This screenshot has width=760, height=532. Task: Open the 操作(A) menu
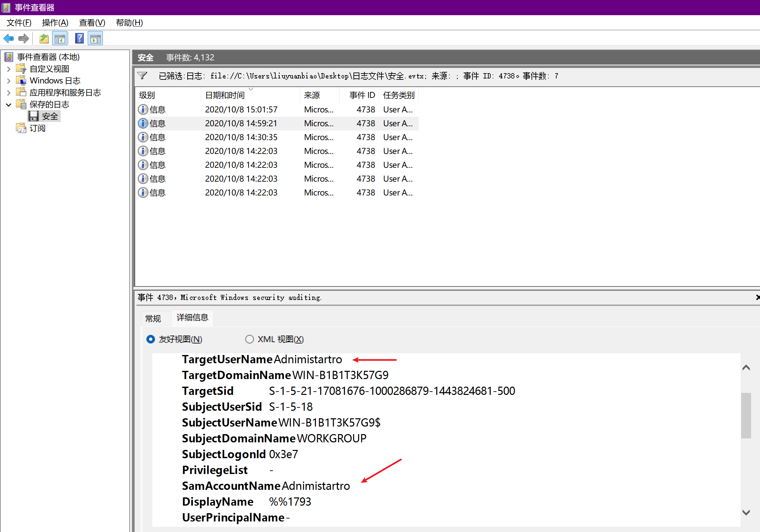[55, 23]
